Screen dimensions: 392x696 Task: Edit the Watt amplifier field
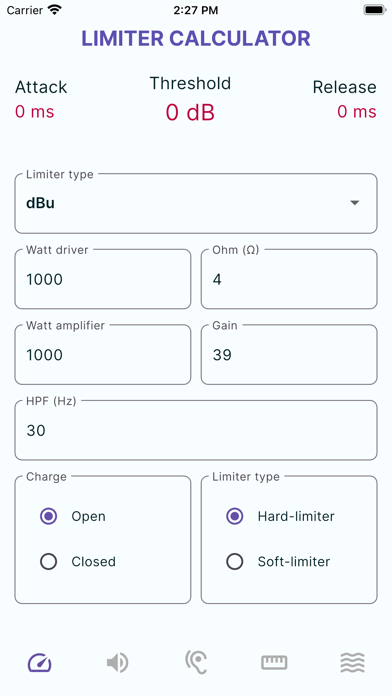tap(103, 354)
